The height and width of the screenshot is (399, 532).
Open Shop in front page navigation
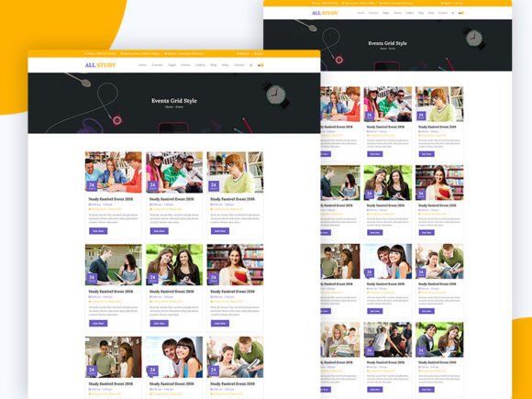[225, 65]
